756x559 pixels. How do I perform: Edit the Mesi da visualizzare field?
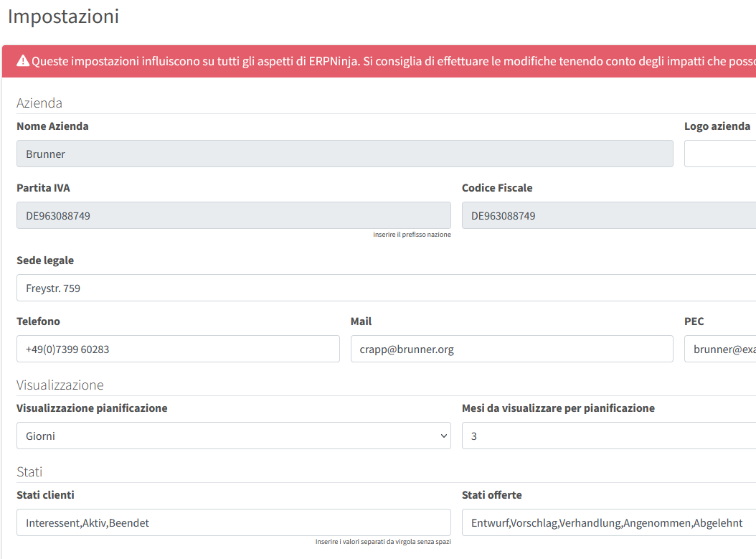point(609,436)
